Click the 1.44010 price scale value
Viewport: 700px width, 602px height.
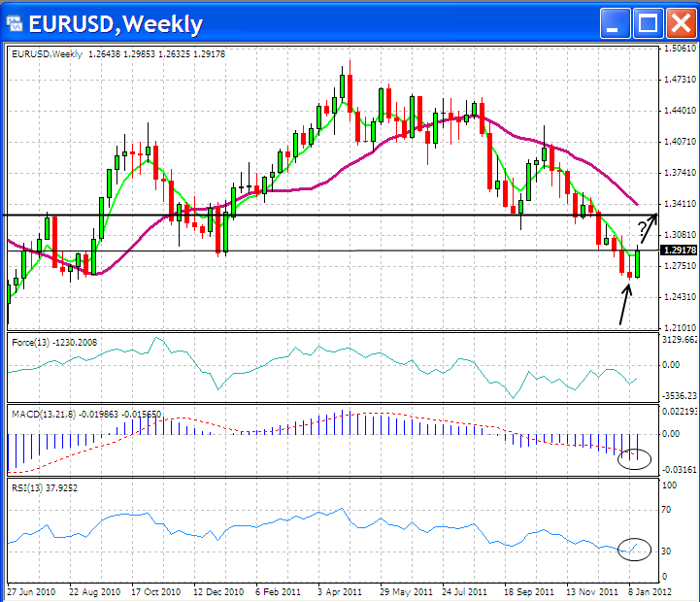pos(680,111)
